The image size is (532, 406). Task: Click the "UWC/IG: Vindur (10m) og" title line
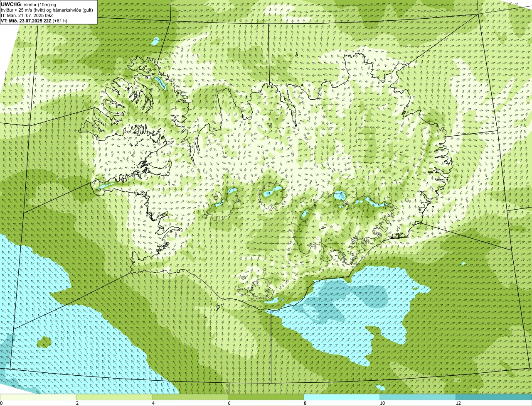(x=29, y=5)
